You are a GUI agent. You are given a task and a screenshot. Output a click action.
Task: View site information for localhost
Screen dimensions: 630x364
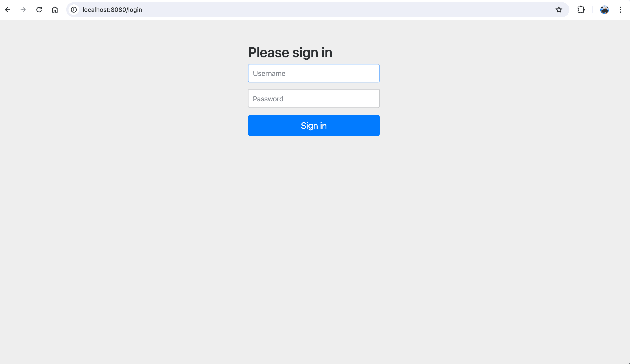pos(74,10)
